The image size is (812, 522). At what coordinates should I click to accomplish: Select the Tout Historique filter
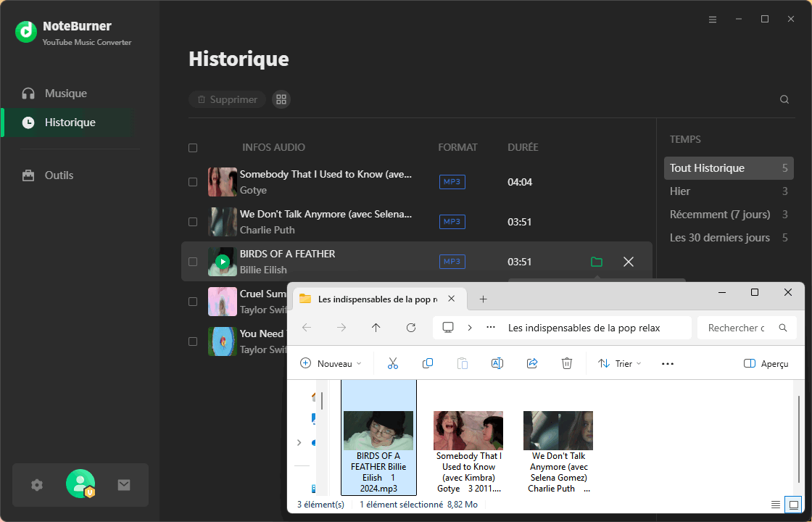(729, 168)
